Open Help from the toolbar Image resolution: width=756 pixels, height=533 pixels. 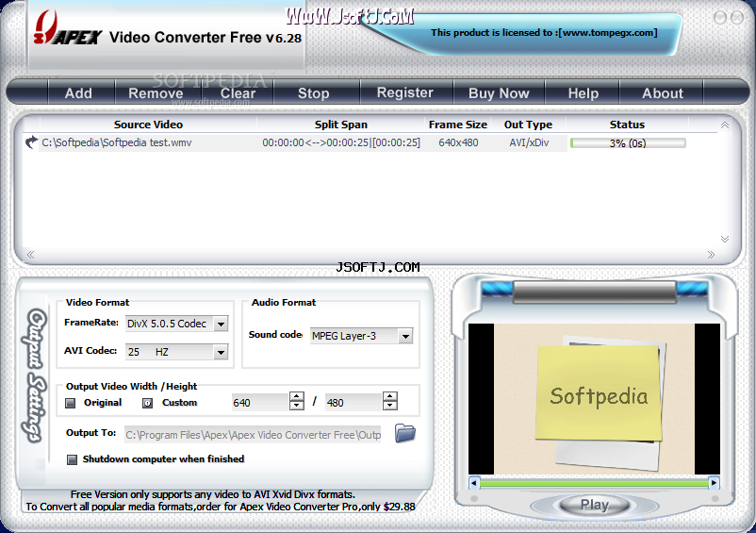(583, 92)
